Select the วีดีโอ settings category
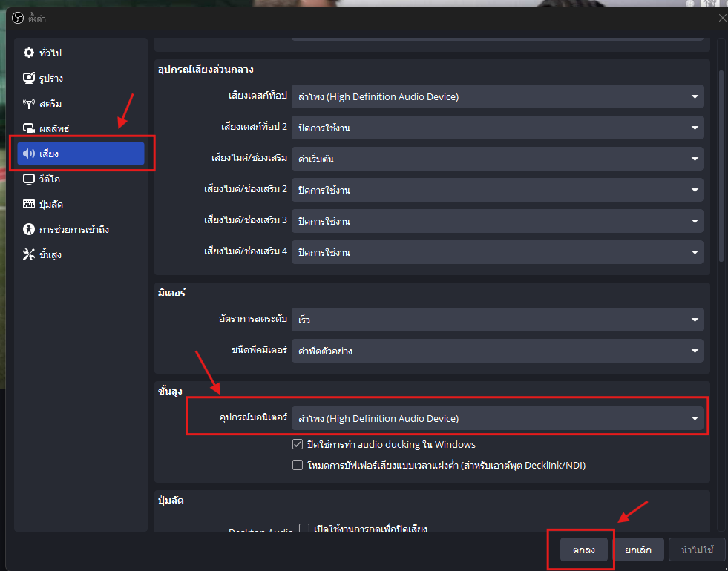The image size is (728, 571). pyautogui.click(x=81, y=179)
